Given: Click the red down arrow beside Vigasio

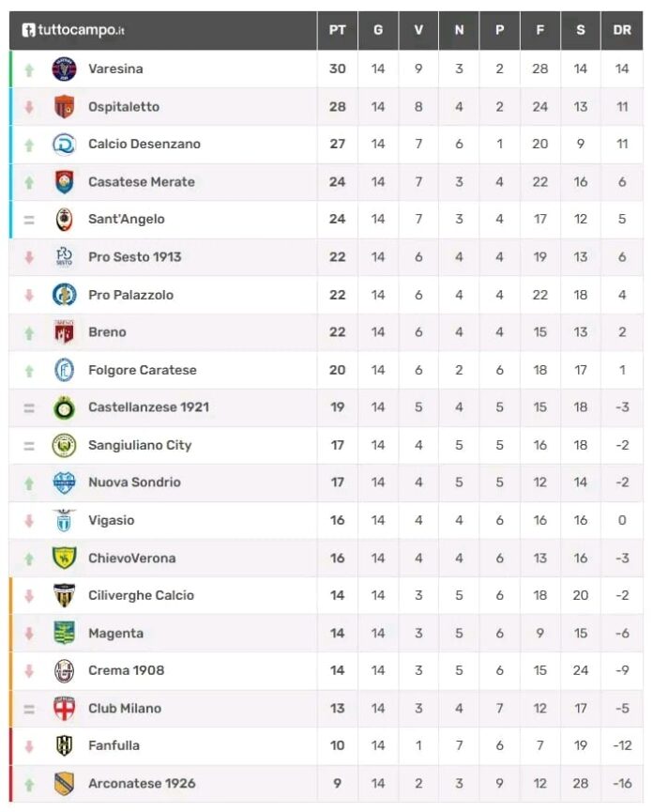Looking at the screenshot, I should coord(29,520).
